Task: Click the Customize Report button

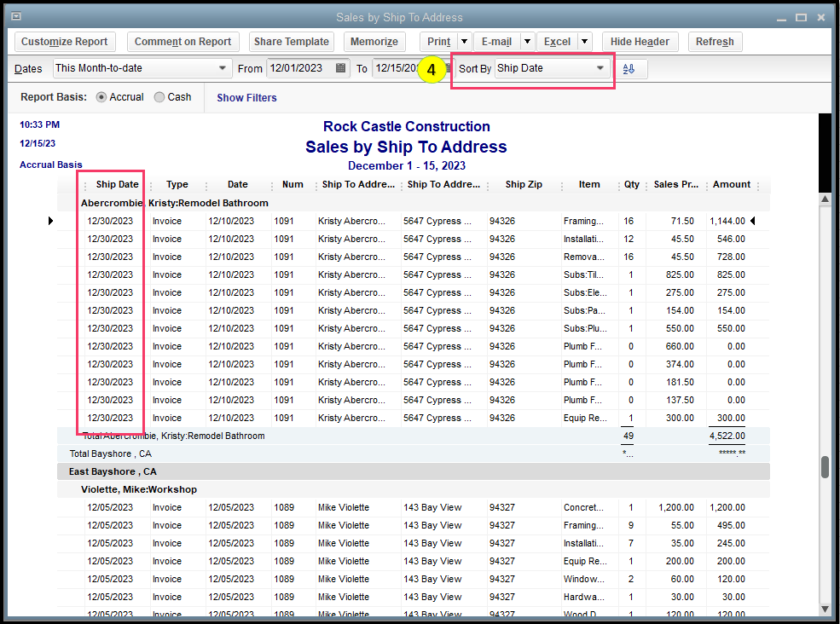Action: tap(65, 42)
